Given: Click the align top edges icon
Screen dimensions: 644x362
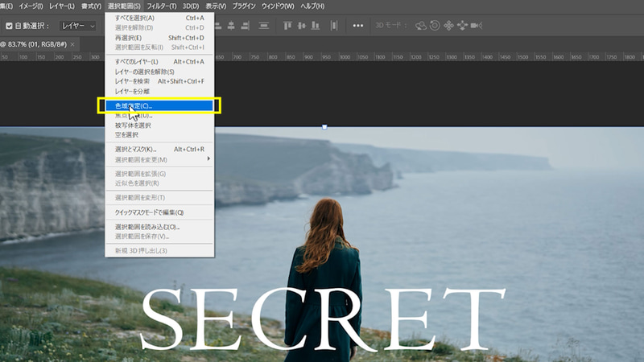Looking at the screenshot, I should [x=287, y=26].
